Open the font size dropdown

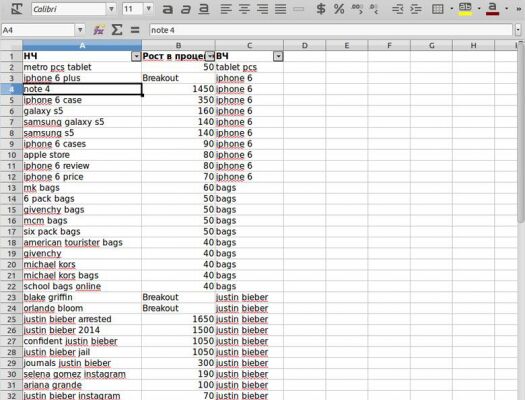click(149, 9)
